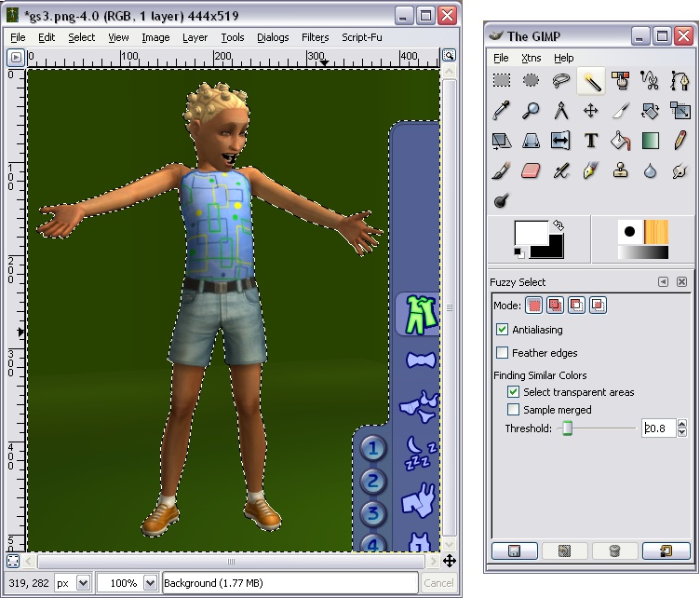This screenshot has width=700, height=598.
Task: Select the Blend gradient tool
Action: click(650, 141)
